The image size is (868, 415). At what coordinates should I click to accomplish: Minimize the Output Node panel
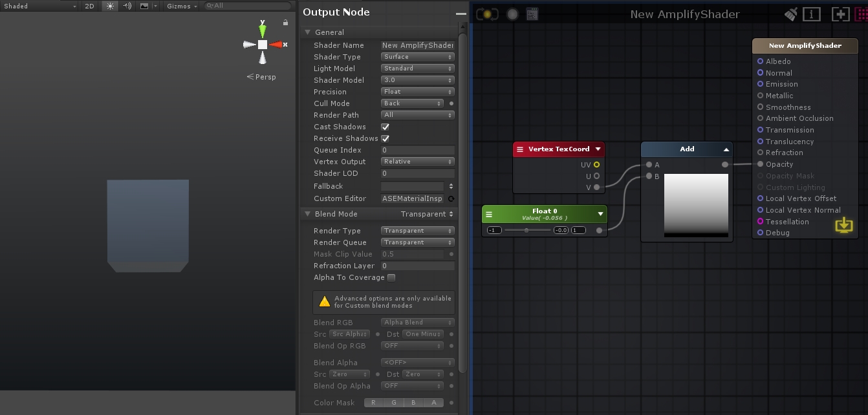461,13
